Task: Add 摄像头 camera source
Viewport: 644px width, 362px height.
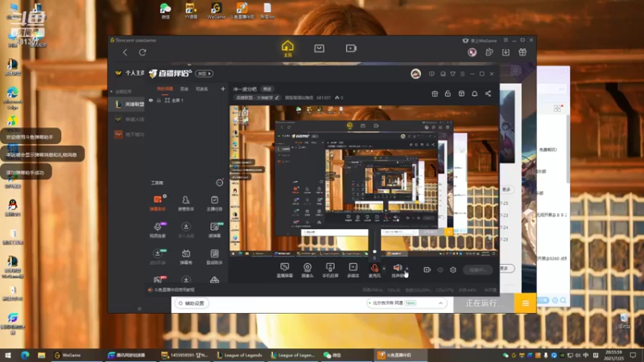Action: [x=308, y=270]
